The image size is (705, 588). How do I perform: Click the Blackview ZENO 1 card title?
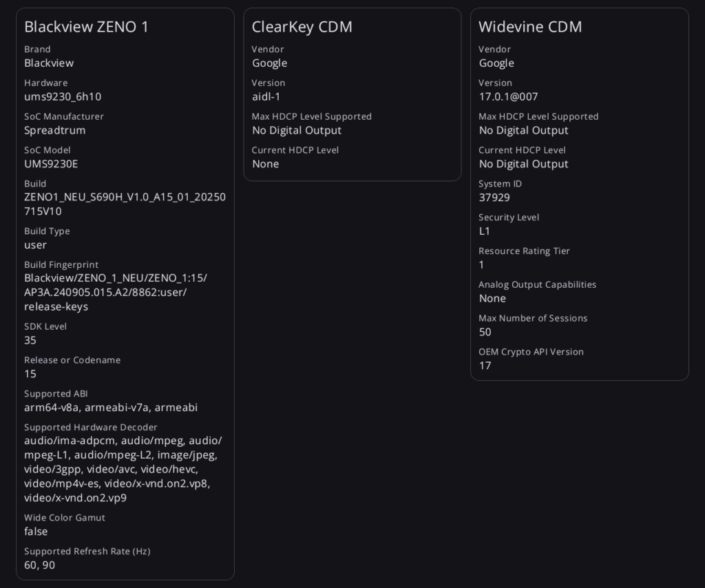(x=86, y=27)
